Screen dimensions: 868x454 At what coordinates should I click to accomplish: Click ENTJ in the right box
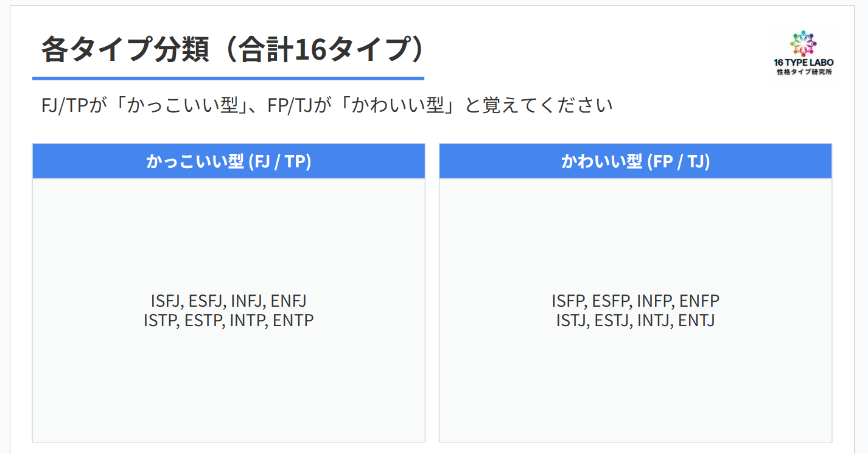click(x=696, y=321)
